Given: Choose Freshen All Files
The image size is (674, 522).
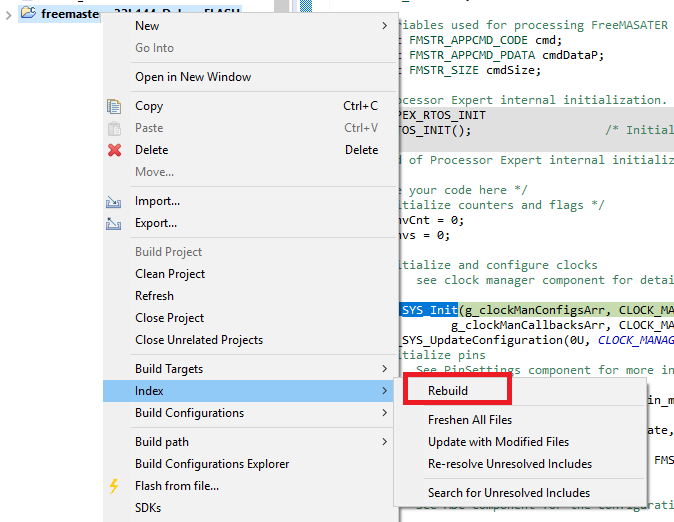Looking at the screenshot, I should click(x=470, y=420).
